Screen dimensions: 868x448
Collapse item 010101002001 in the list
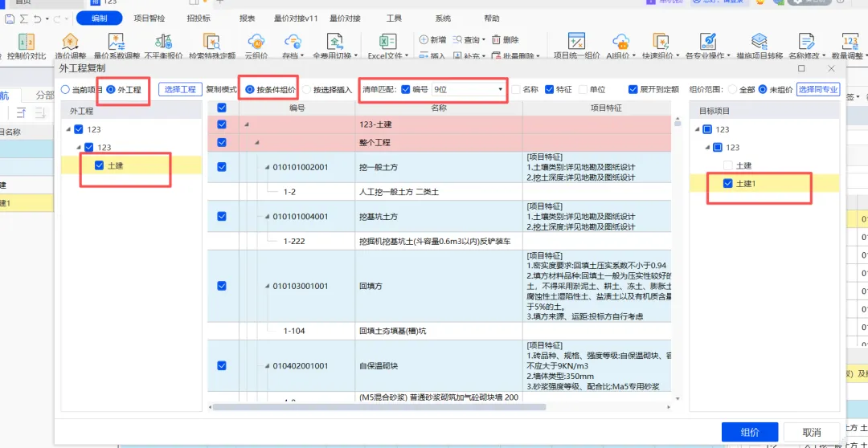[268, 166]
